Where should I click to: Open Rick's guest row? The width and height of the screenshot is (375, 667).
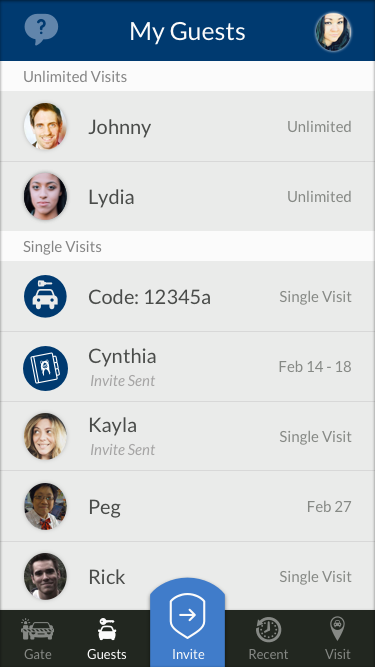188,576
